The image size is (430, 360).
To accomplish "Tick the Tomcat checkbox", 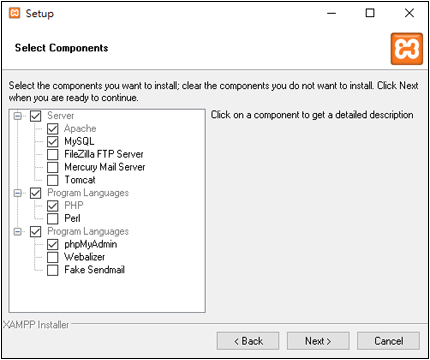I will click(x=53, y=180).
